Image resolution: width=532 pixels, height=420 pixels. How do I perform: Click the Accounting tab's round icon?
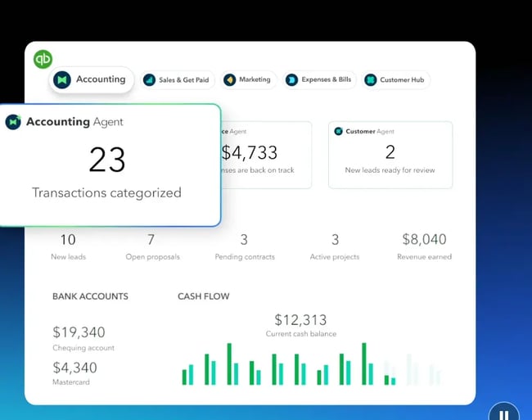pos(62,80)
